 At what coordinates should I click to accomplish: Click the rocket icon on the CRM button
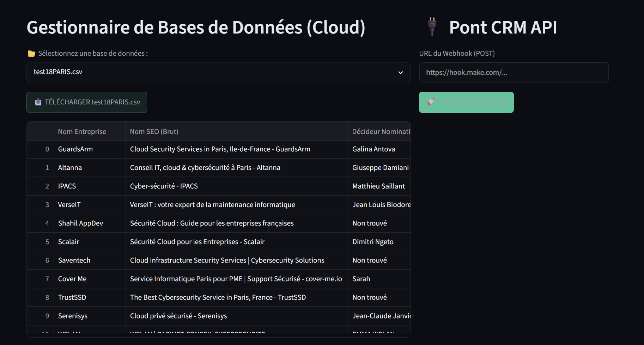pos(431,102)
